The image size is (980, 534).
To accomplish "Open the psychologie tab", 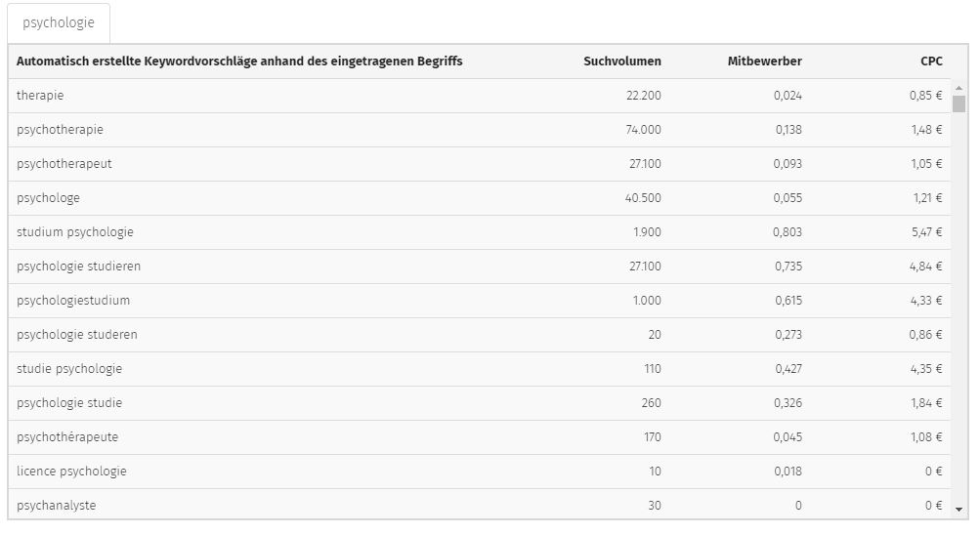I will (59, 23).
